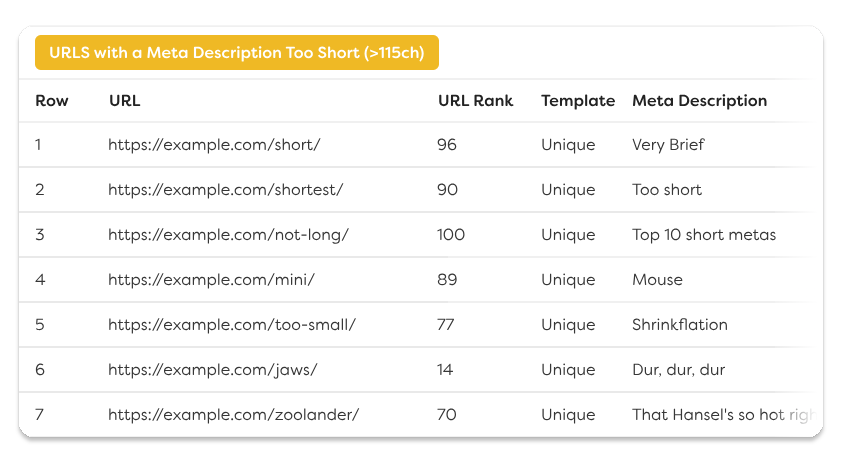Select the 'Very Brief' meta description cell
This screenshot has height=461, width=847.
[x=668, y=145]
